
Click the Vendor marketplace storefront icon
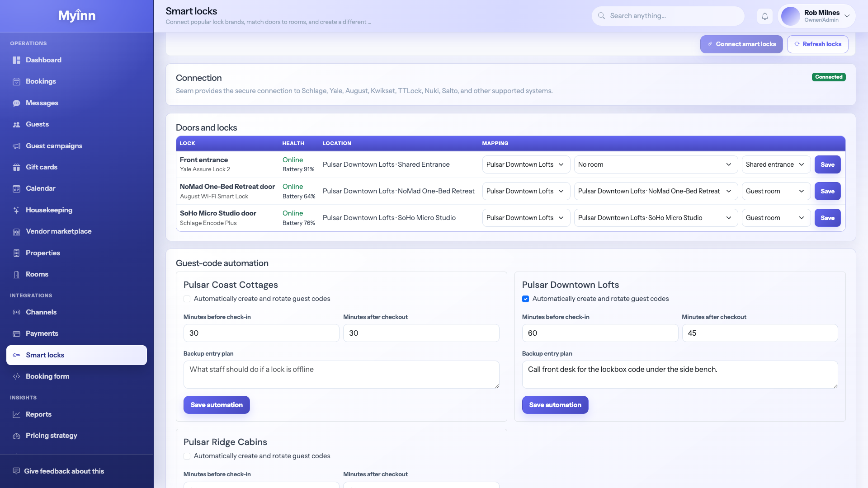tap(17, 231)
